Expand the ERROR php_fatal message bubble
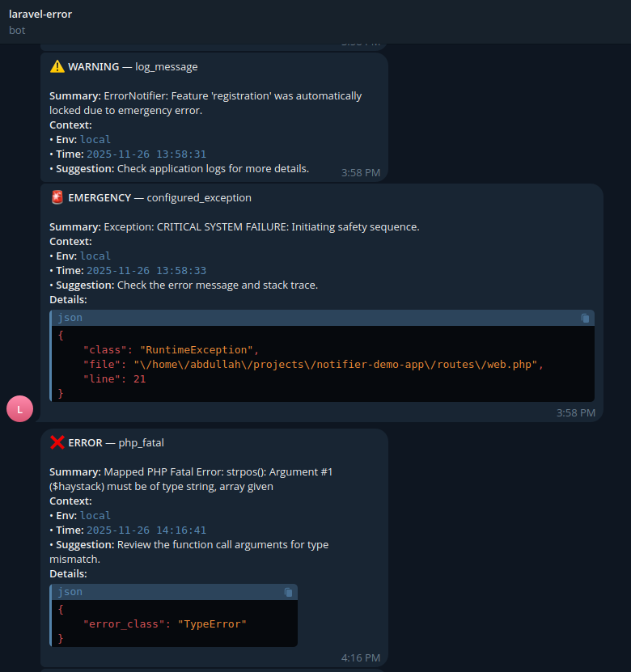631x672 pixels. [x=214, y=550]
